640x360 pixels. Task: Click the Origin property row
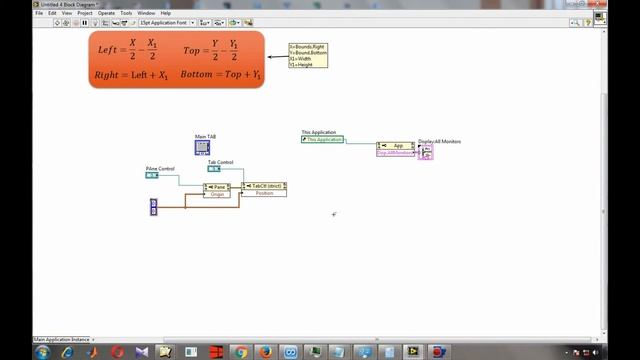tap(217, 194)
